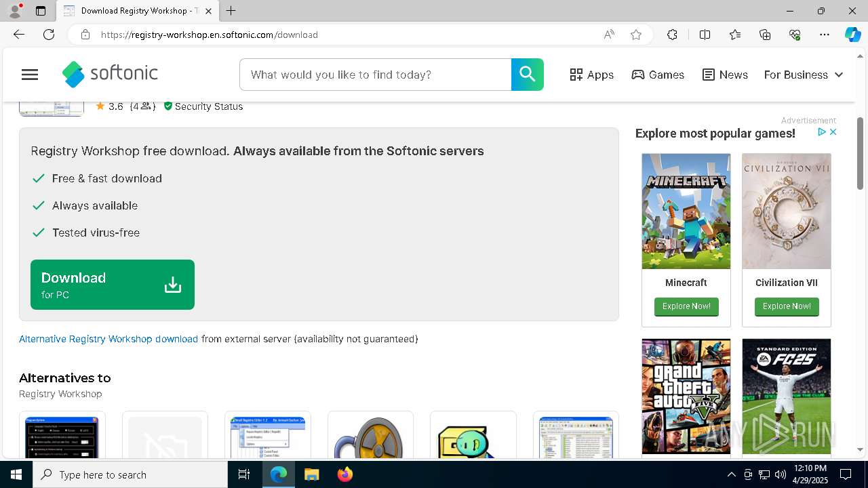Toggle Split screen icon
The width and height of the screenshot is (868, 488).
tap(705, 35)
